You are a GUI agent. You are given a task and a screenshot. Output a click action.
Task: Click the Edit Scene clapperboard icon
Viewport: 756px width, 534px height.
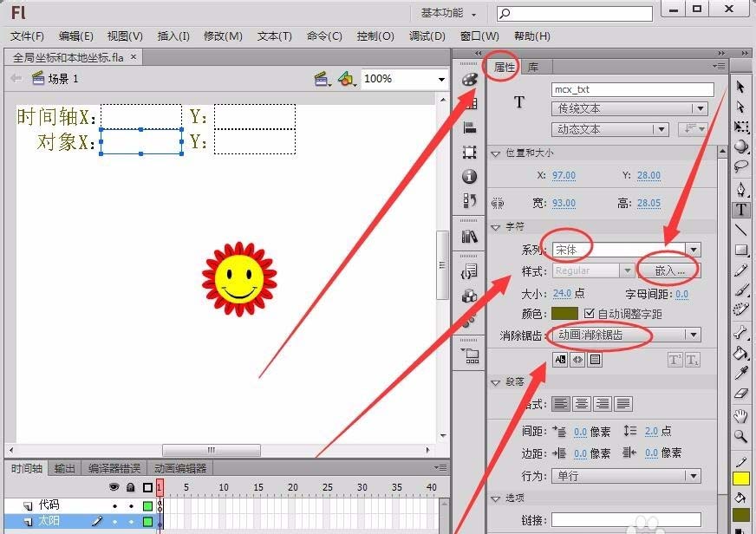322,79
